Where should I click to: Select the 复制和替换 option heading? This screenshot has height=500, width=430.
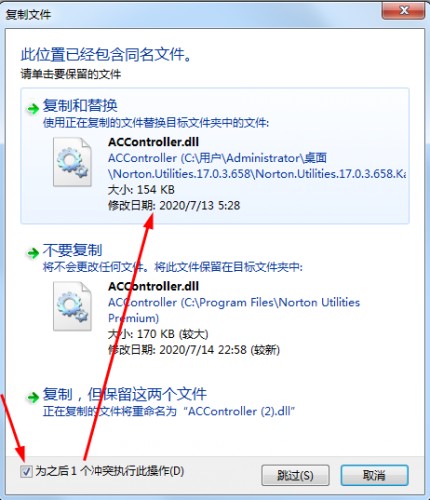pos(80,106)
